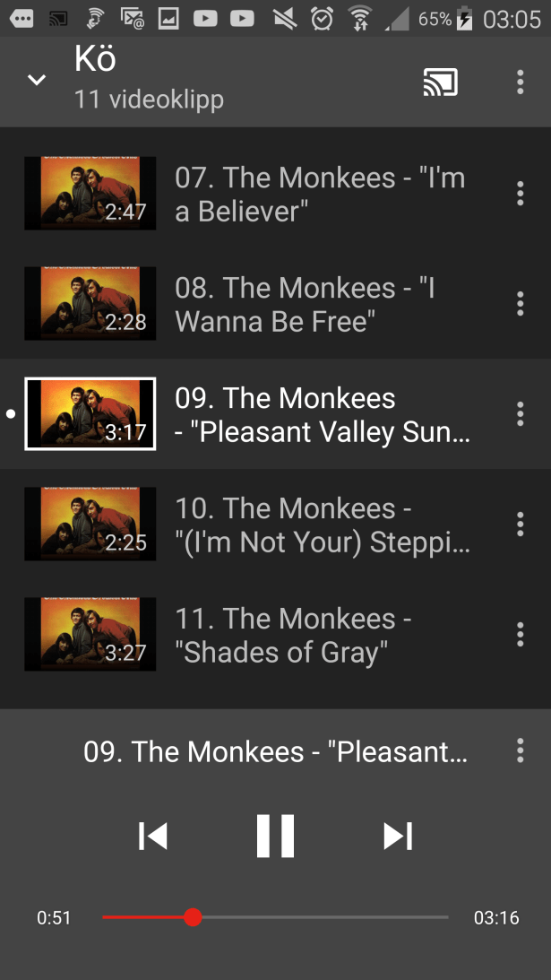Pause the currently playing video

pyautogui.click(x=275, y=836)
